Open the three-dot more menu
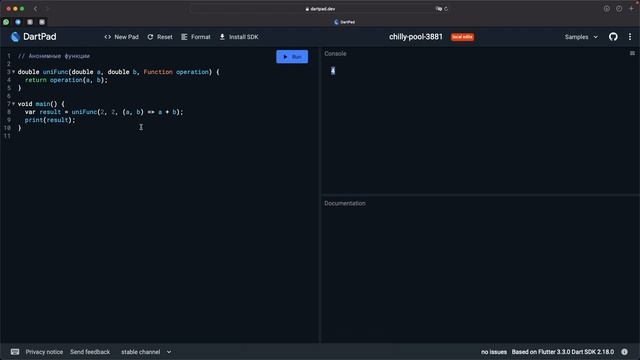 [x=630, y=37]
